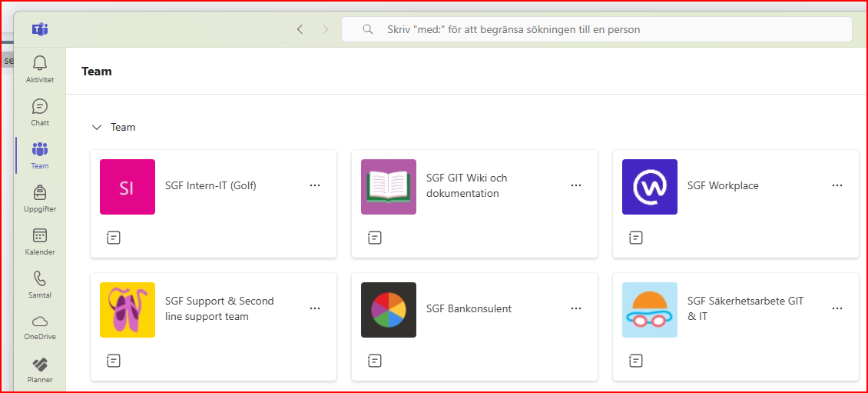The image size is (868, 393).
Task: Click the search field to search
Action: point(597,29)
